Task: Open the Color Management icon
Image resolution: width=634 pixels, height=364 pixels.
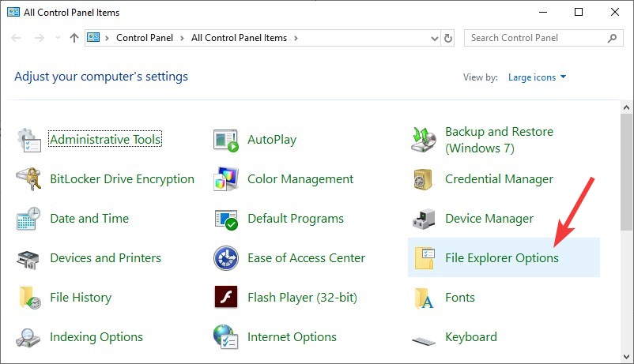Action: tap(226, 178)
